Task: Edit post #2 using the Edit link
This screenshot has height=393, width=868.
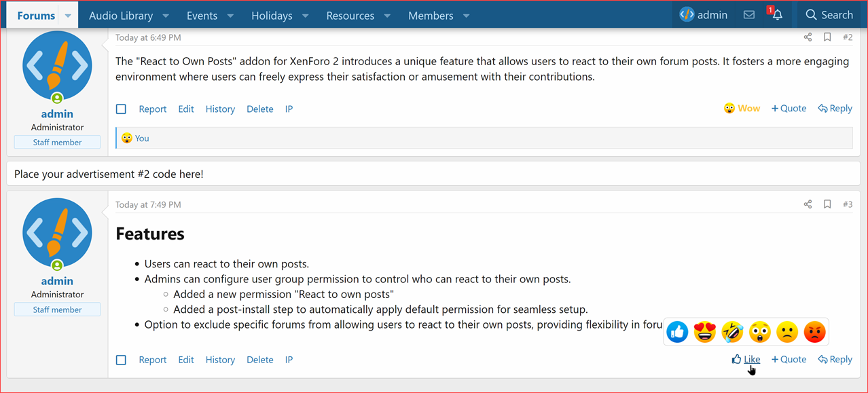Action: click(x=185, y=109)
